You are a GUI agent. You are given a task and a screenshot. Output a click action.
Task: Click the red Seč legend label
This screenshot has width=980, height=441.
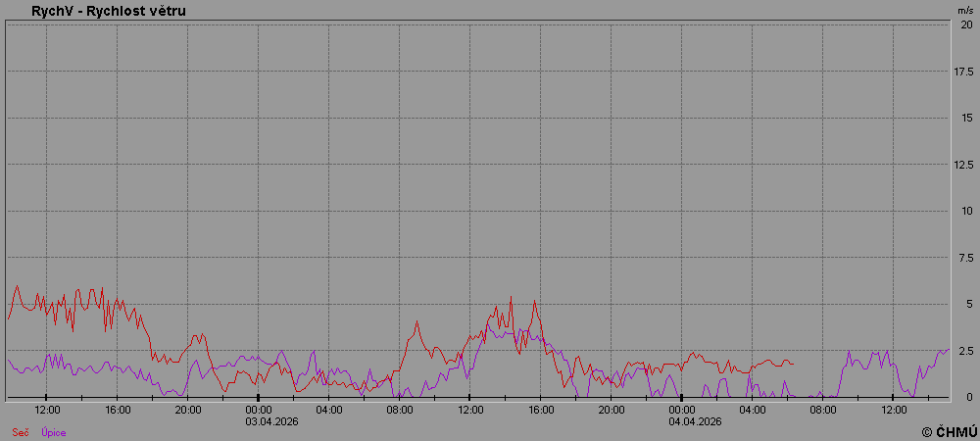point(20,432)
